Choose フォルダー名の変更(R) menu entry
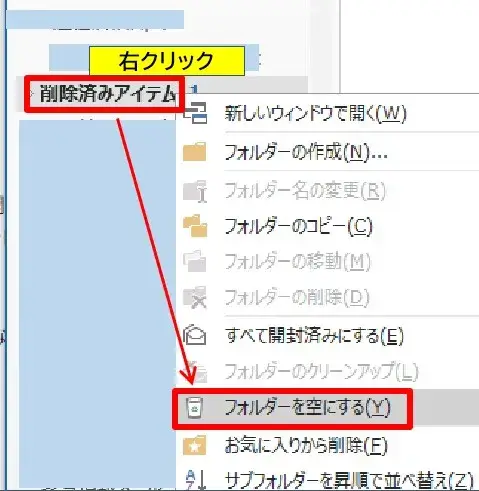 [x=305, y=191]
